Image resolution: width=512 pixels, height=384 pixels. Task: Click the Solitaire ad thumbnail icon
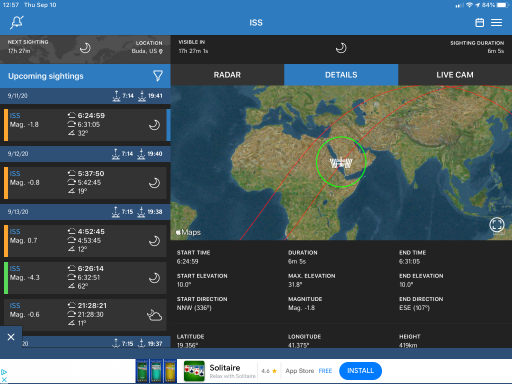click(194, 371)
